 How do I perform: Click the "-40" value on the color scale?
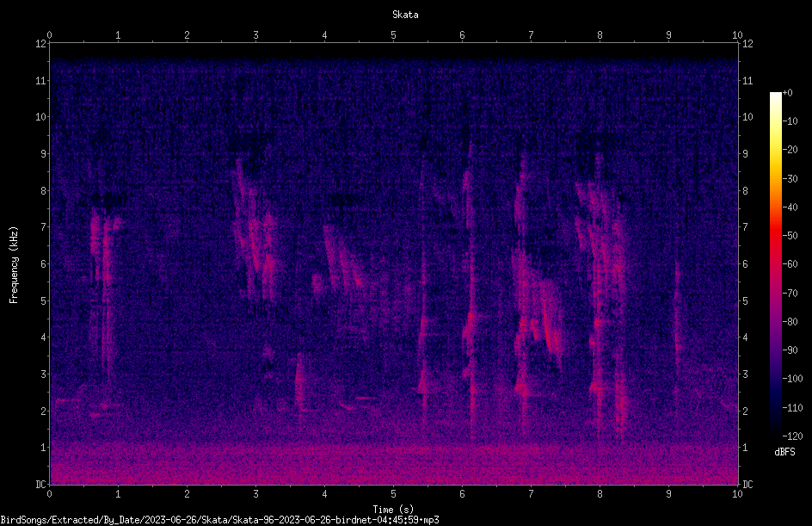tap(790, 207)
